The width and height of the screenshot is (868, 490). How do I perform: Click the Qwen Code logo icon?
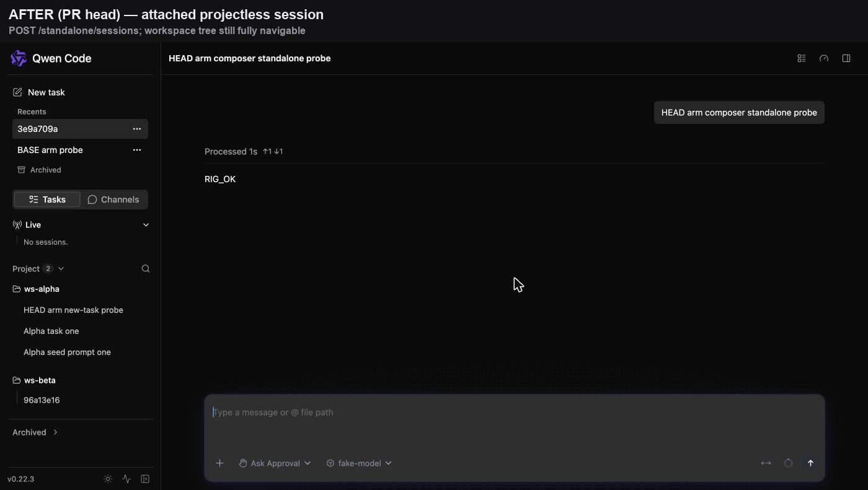[x=19, y=58]
